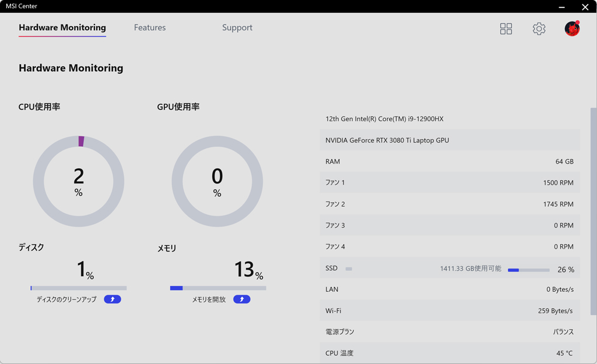Click the free memory rocket button
The height and width of the screenshot is (364, 597).
coord(242,299)
